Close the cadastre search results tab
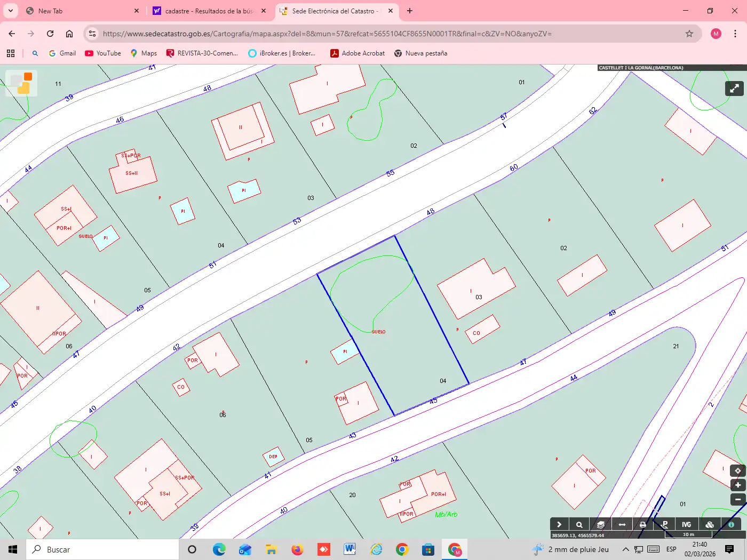Image resolution: width=747 pixels, height=560 pixels. coord(264,11)
